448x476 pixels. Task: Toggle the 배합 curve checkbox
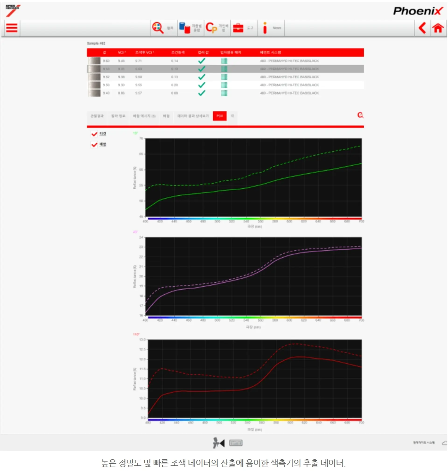click(94, 145)
